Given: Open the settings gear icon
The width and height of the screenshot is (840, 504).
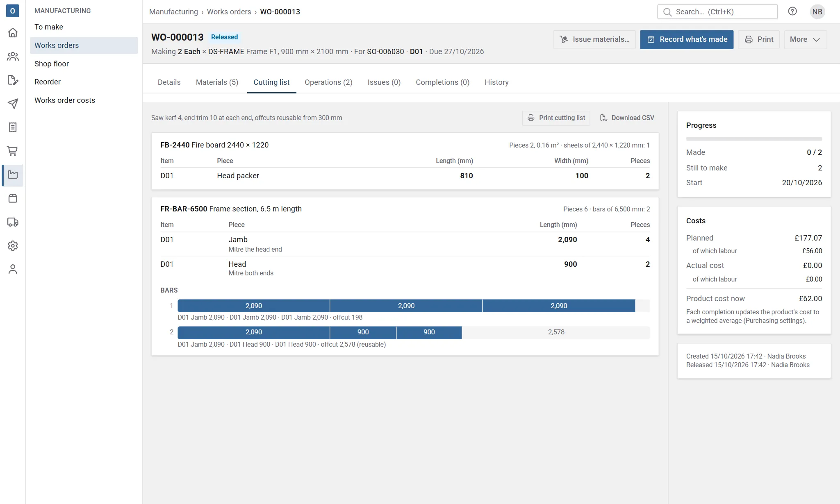Looking at the screenshot, I should click(x=13, y=246).
